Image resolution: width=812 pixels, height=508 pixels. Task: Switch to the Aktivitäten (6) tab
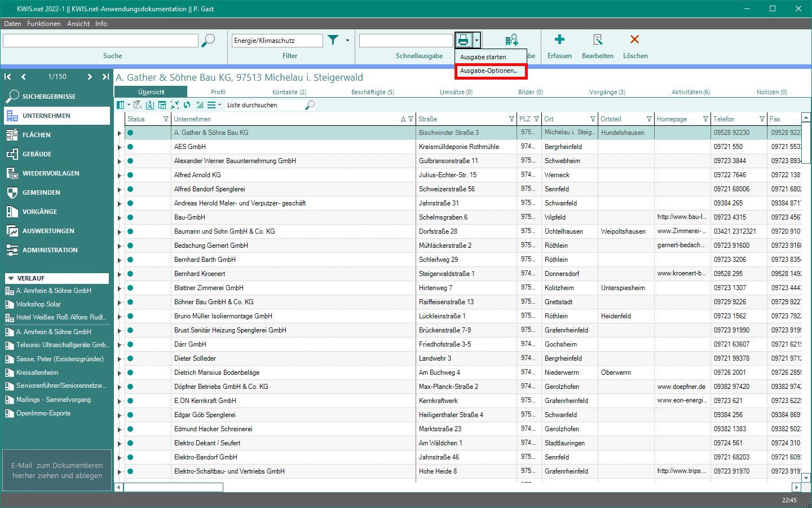(691, 92)
